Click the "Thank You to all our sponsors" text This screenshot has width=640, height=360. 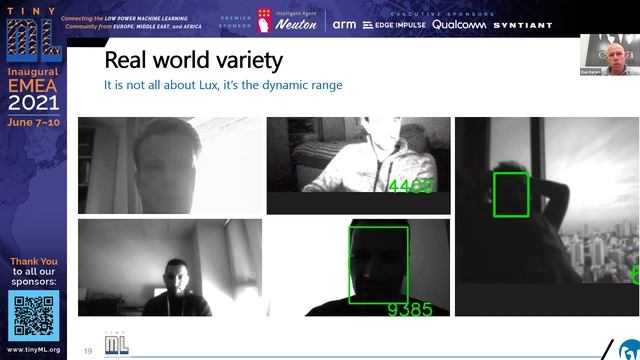point(34,271)
